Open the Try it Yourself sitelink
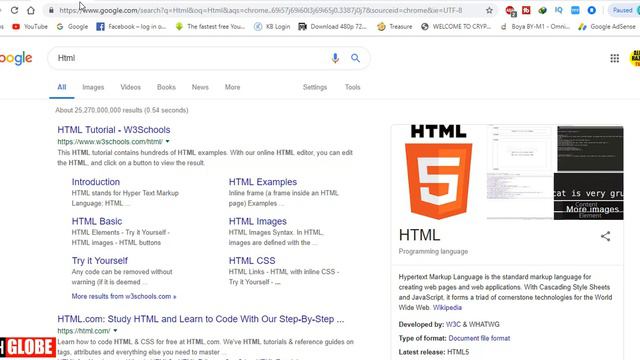Viewport: 640px width, 360px height. tap(100, 260)
